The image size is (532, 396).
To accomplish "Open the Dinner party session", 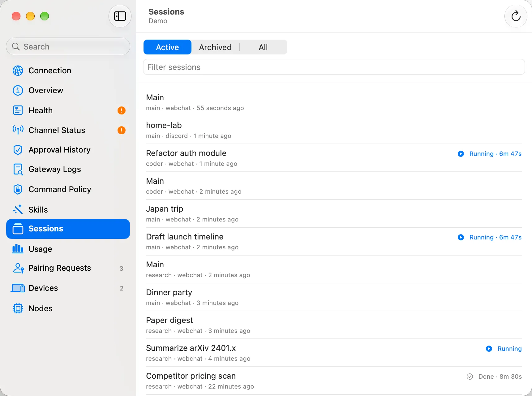I will click(334, 297).
